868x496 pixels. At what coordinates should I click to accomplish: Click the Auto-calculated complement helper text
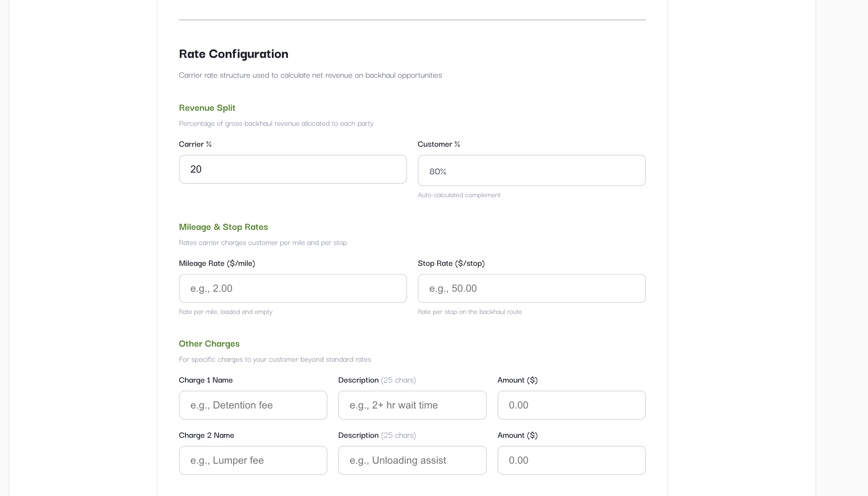pyautogui.click(x=459, y=195)
